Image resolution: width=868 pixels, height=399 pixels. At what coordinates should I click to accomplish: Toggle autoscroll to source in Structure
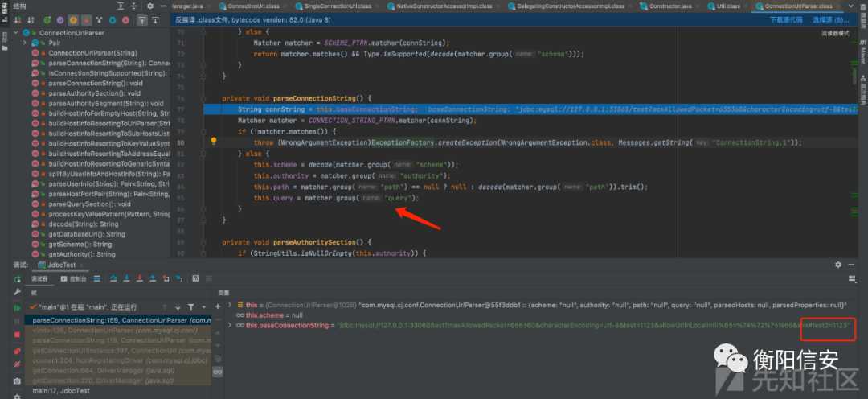point(142,20)
